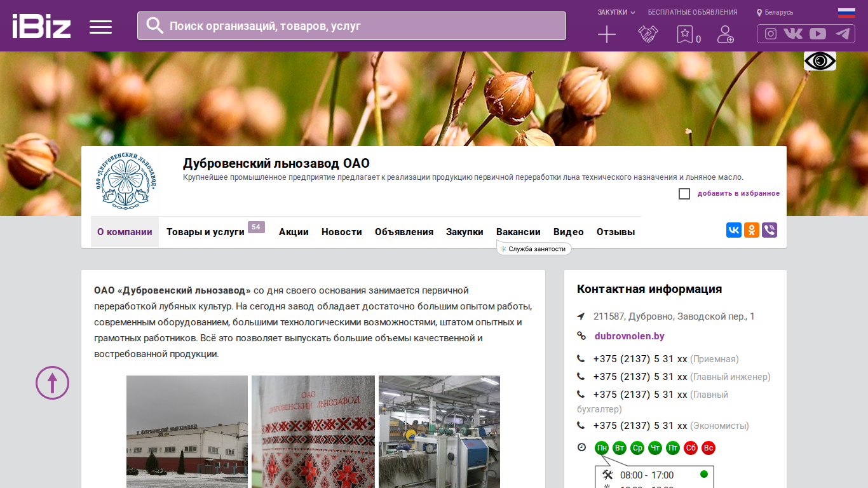The width and height of the screenshot is (868, 488).
Task: Select Saturday (Сб) schedule circle
Action: (691, 448)
